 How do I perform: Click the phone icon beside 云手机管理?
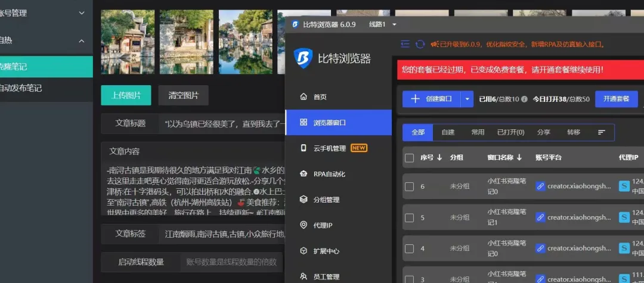tap(304, 148)
